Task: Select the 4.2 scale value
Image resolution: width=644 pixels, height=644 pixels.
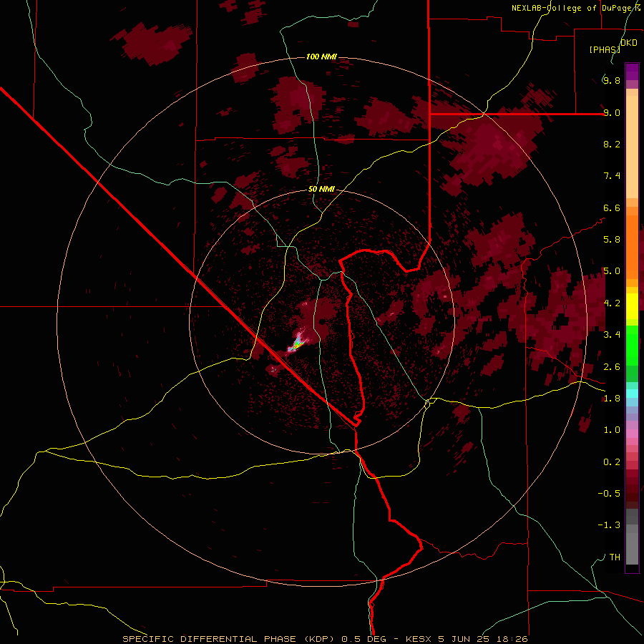Action: [x=612, y=303]
